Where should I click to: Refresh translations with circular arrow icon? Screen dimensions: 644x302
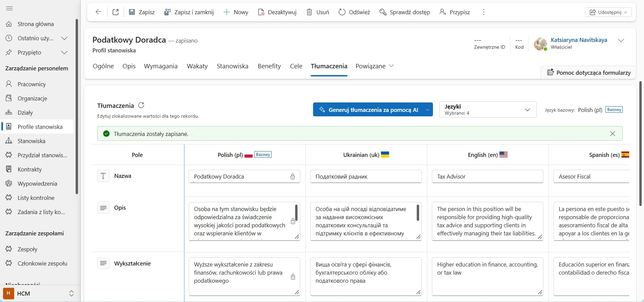click(x=141, y=105)
